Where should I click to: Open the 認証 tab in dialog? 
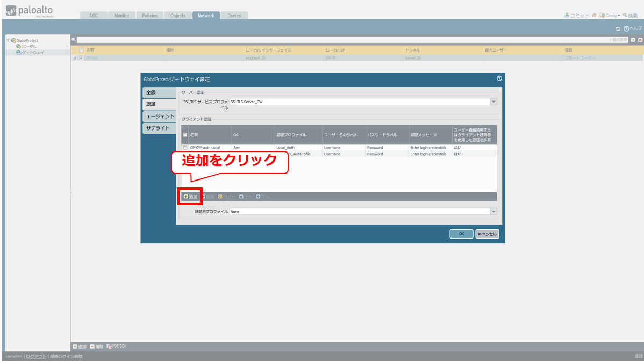point(159,104)
